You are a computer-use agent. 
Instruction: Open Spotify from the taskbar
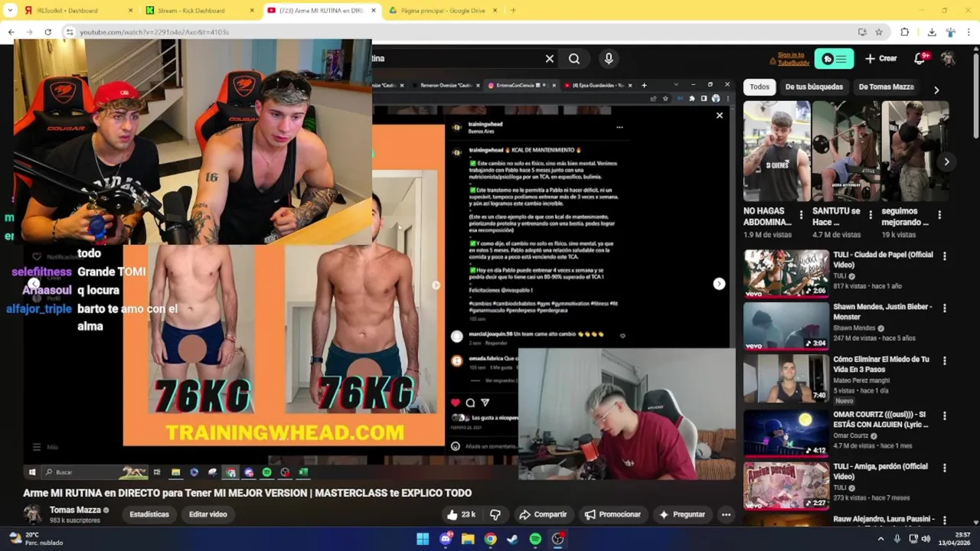[535, 539]
